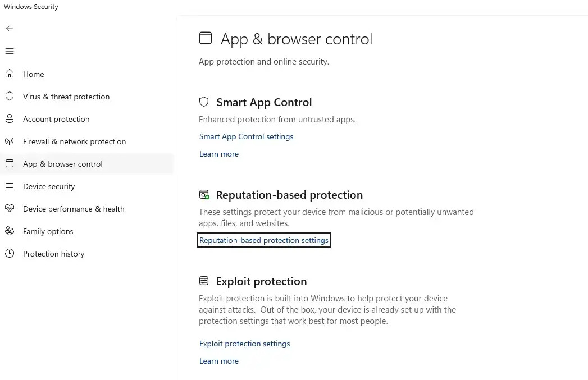Click the Exploit protection header icon
The image size is (588, 380).
click(x=204, y=281)
